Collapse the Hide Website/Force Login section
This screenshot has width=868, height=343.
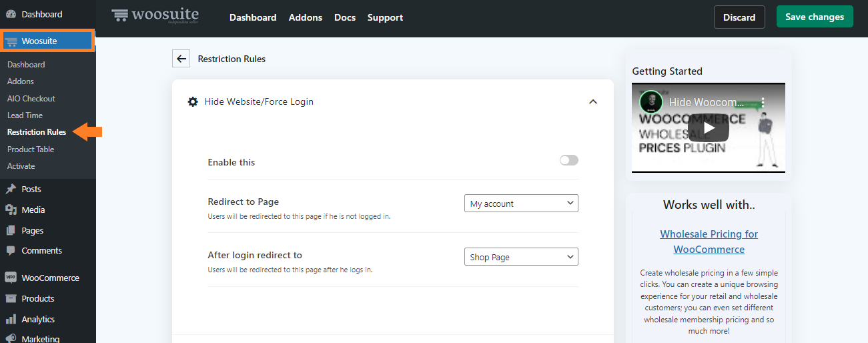coord(593,102)
